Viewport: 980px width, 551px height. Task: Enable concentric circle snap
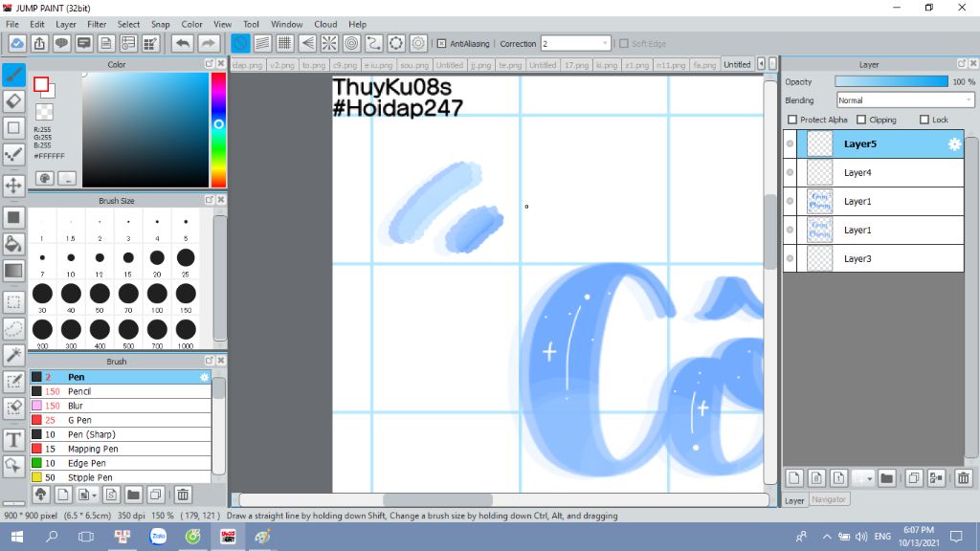(352, 43)
